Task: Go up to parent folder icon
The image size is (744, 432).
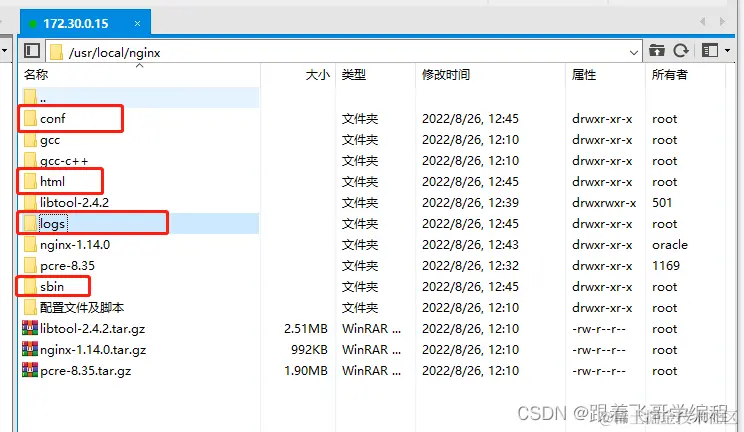Action: click(x=657, y=50)
